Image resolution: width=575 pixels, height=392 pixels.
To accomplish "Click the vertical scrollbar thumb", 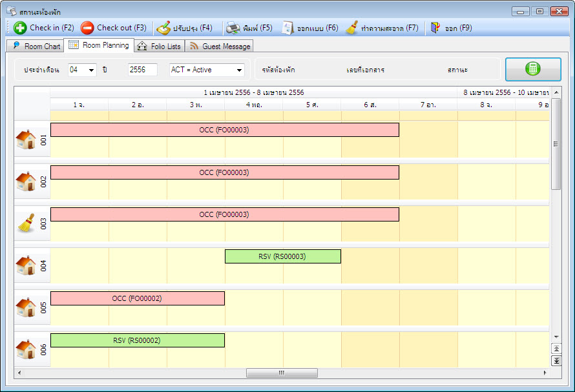I will coord(556,144).
